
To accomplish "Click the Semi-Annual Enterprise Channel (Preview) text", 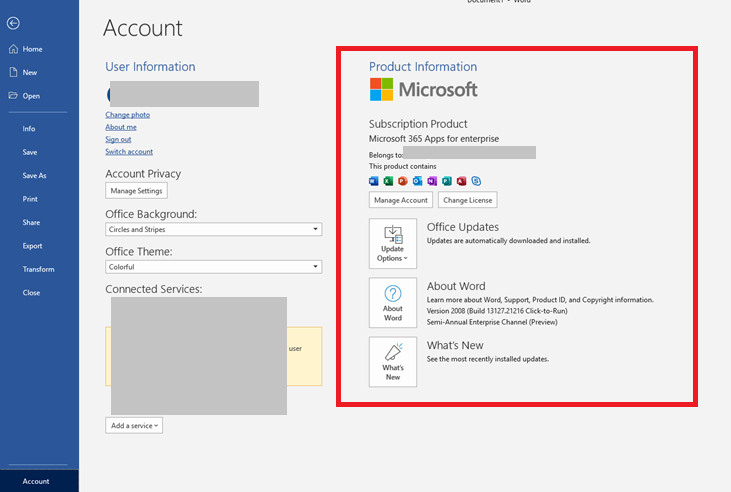I will point(492,322).
